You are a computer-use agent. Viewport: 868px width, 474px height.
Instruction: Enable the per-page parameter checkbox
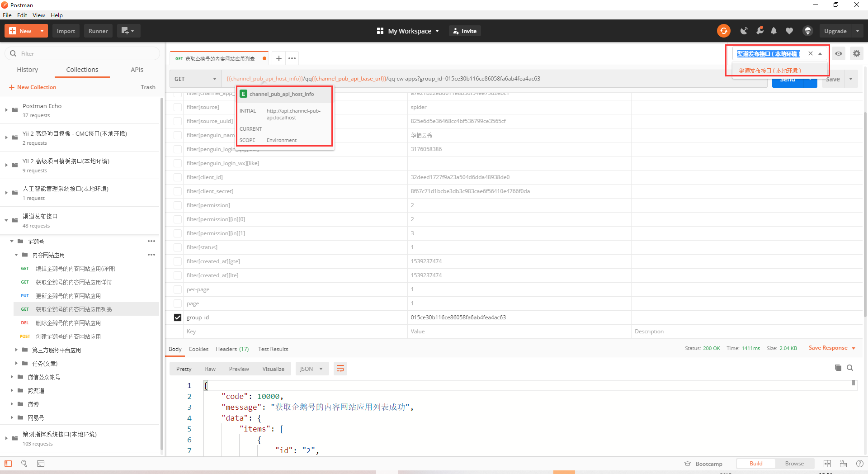coord(178,289)
